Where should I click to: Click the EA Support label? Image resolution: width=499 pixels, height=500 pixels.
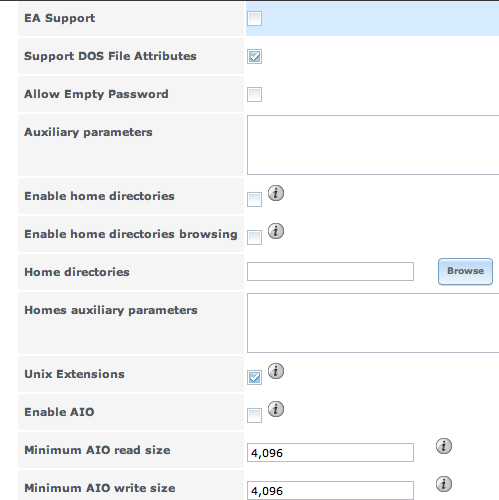[60, 18]
